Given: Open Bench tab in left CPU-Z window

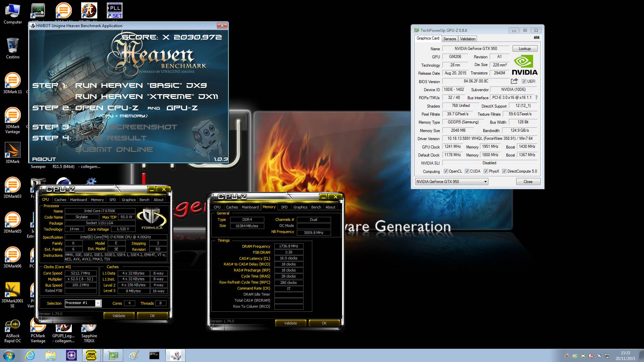Looking at the screenshot, I should [x=145, y=200].
